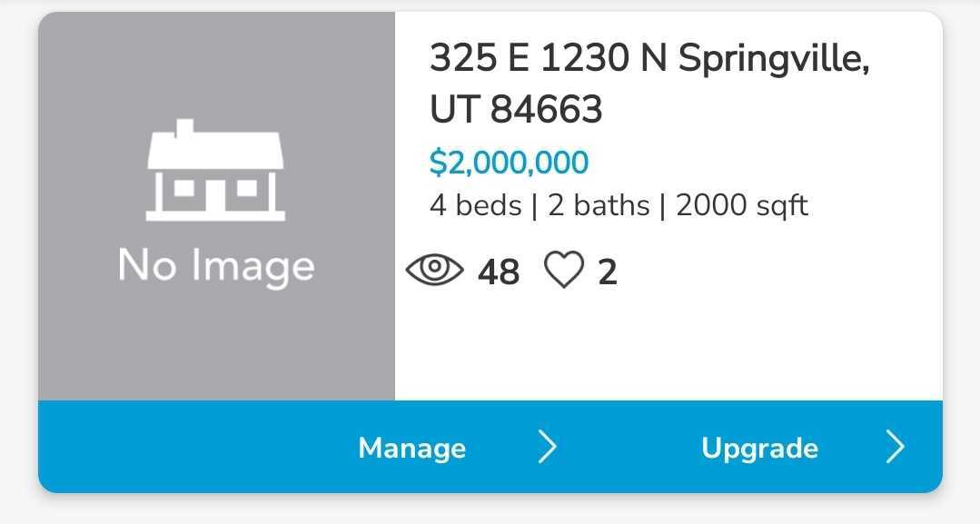Open the $2,000,000 price link

coord(509,162)
